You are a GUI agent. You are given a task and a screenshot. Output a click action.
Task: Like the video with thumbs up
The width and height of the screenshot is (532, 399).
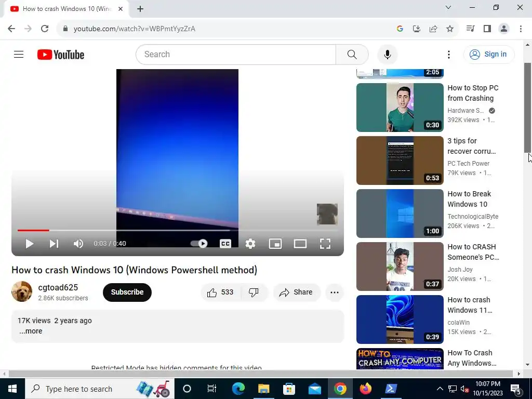click(220, 292)
